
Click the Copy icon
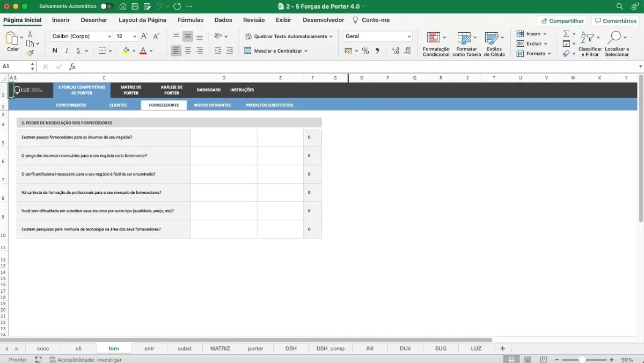[x=30, y=43]
